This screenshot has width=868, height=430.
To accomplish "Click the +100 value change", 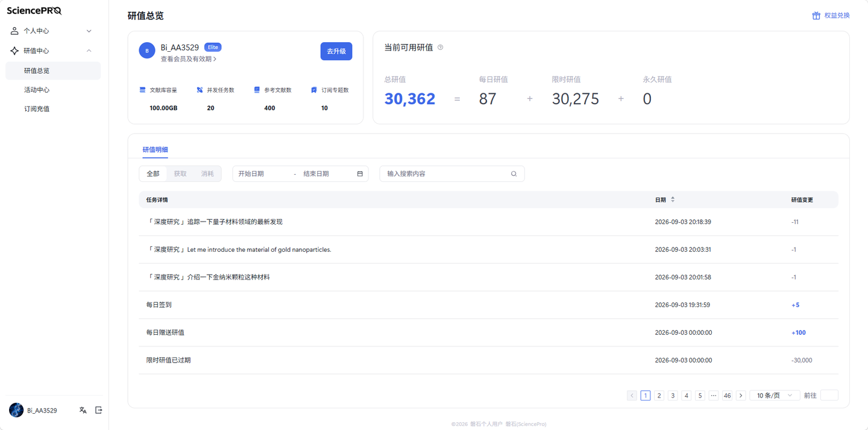I will coord(799,333).
